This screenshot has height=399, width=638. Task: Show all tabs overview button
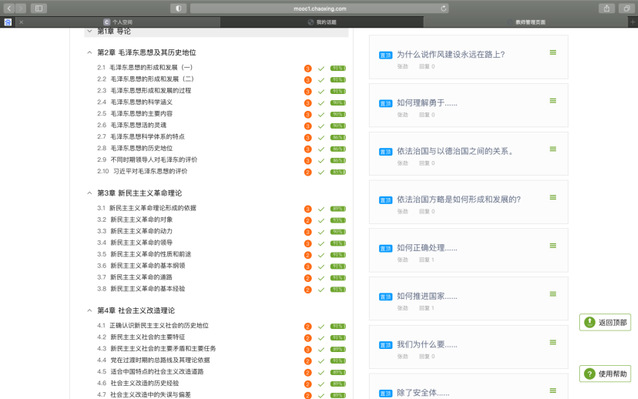pos(626,8)
